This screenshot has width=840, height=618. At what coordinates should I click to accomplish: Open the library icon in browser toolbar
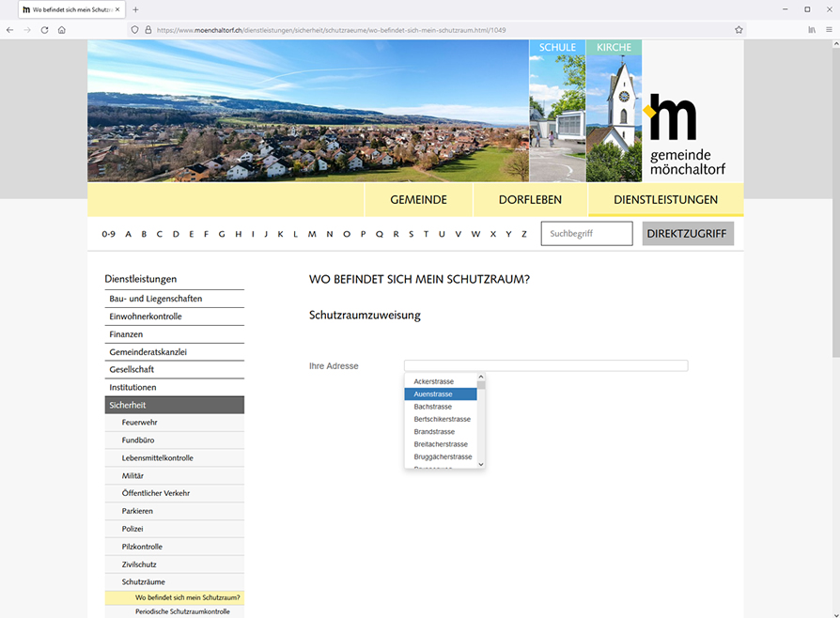pyautogui.click(x=812, y=30)
